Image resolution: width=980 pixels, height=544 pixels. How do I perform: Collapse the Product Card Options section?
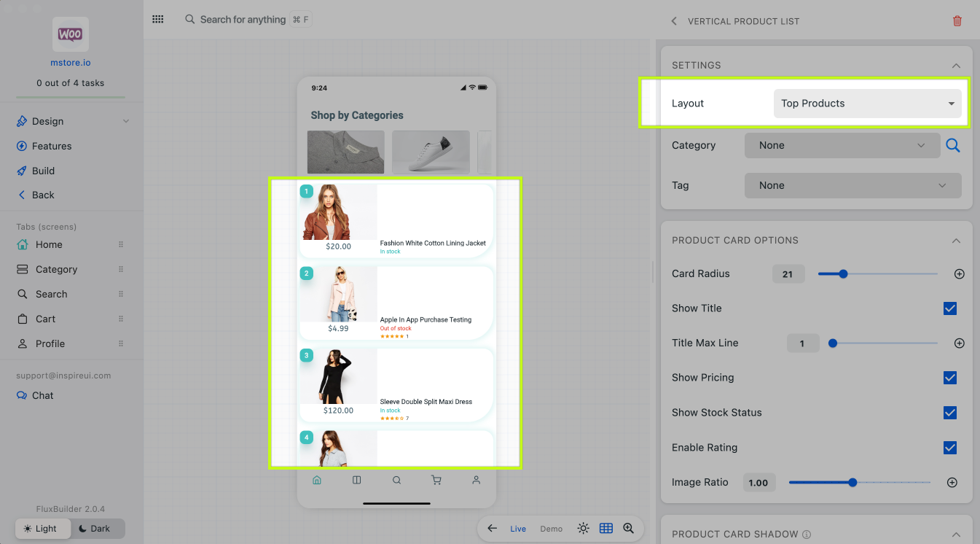point(956,241)
